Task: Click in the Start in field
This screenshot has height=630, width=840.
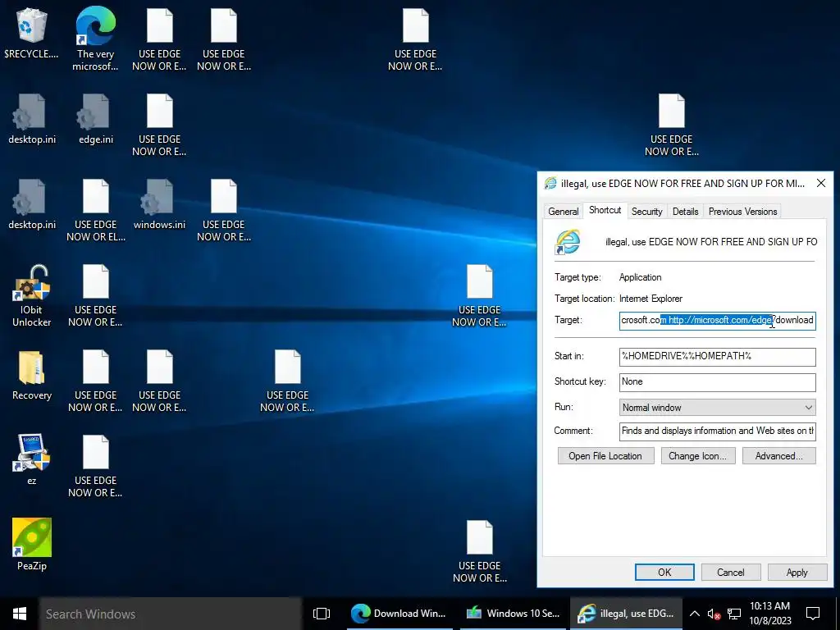Action: click(717, 356)
